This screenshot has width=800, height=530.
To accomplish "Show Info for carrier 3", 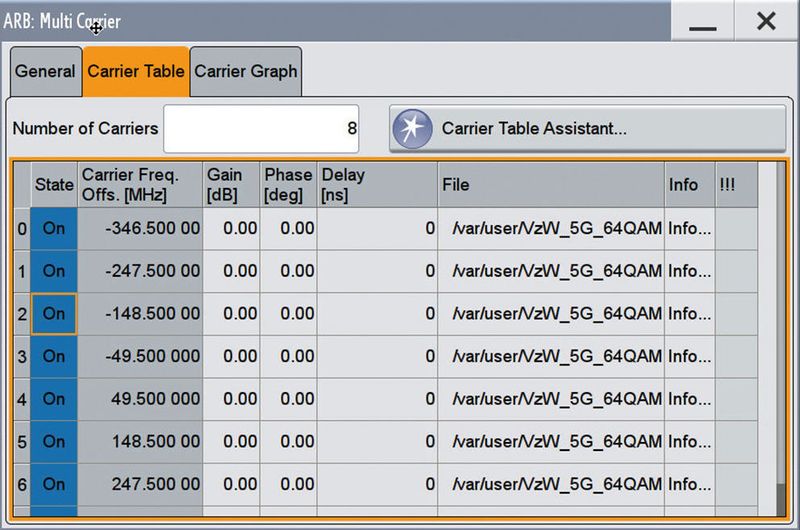I will (x=690, y=356).
